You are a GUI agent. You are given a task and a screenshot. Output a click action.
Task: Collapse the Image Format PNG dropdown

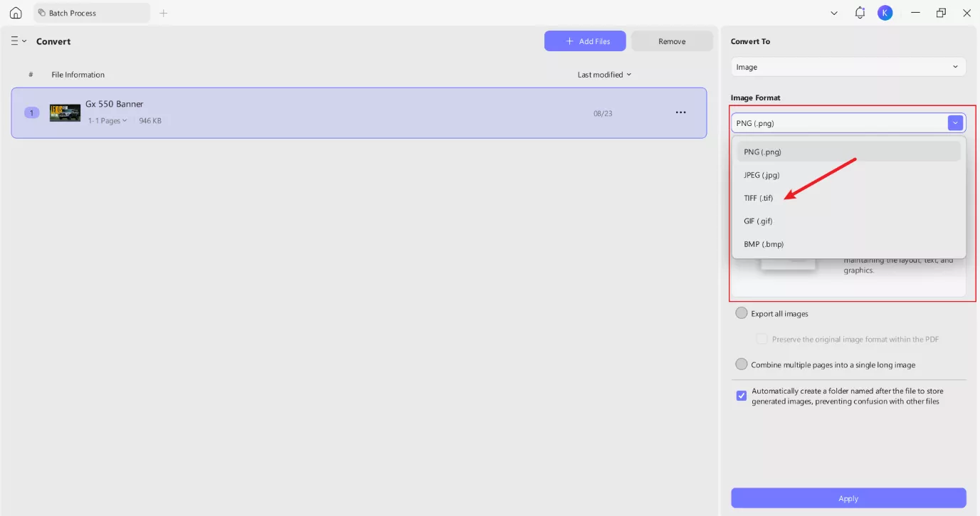point(955,123)
